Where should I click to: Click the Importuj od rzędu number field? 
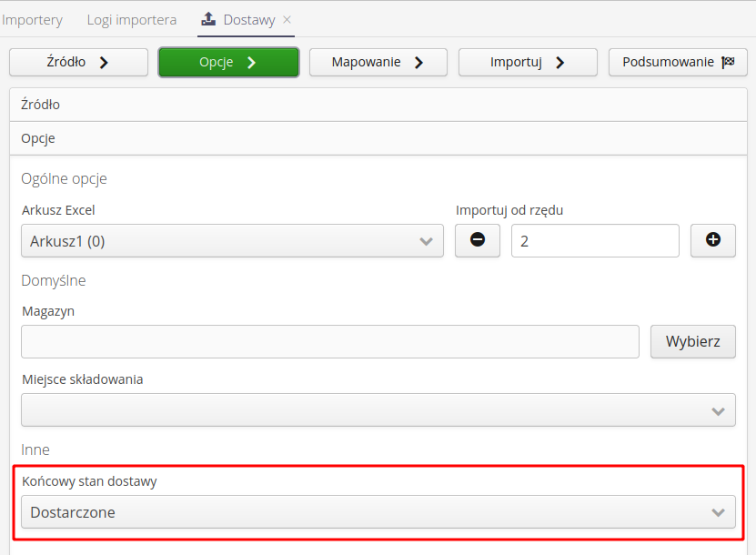pos(595,241)
